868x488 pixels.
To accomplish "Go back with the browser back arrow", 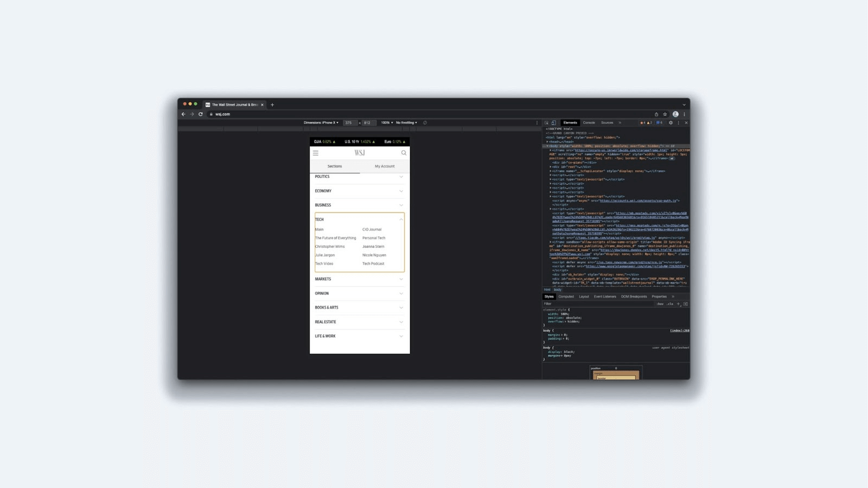I will click(183, 114).
